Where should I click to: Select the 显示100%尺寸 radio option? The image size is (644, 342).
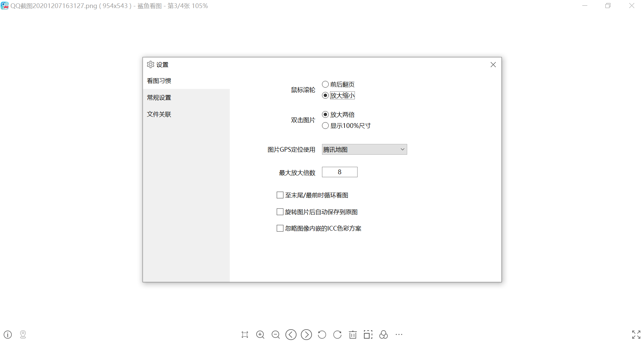pos(325,126)
